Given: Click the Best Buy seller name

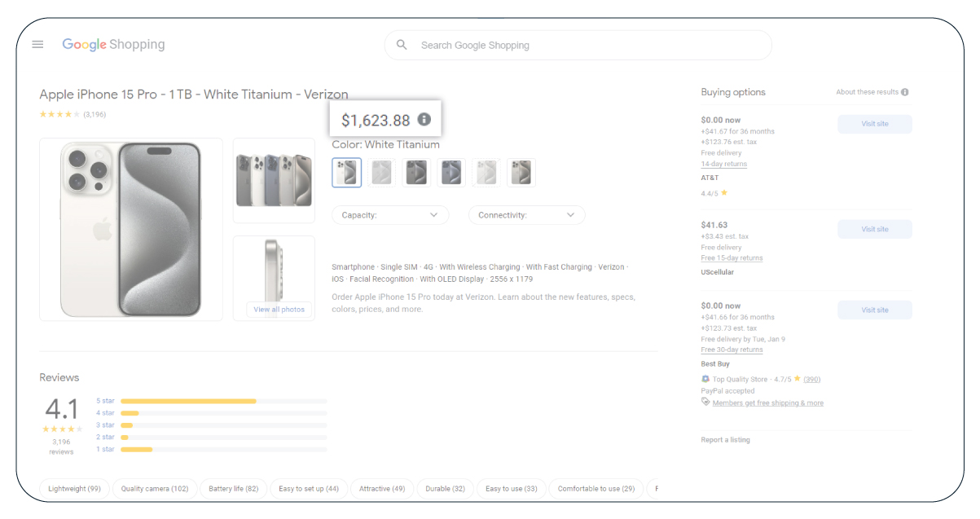Looking at the screenshot, I should pyautogui.click(x=715, y=364).
